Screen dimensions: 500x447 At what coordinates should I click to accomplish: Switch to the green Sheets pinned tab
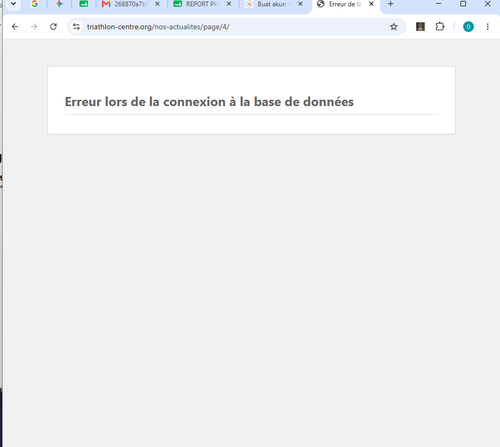(84, 4)
